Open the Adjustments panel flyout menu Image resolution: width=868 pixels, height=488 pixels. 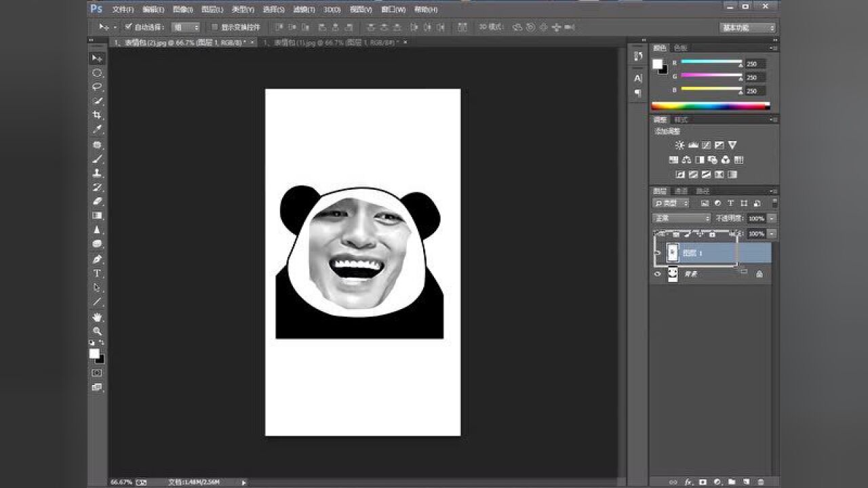(x=774, y=119)
